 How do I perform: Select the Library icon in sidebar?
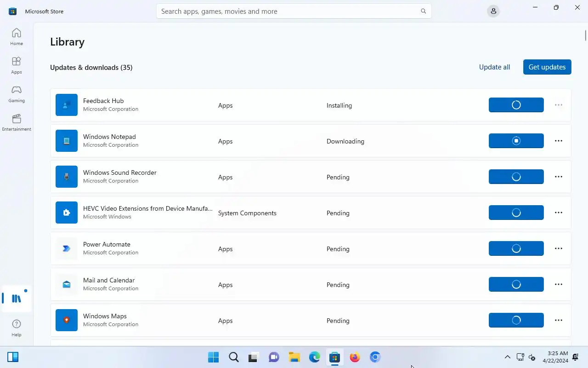tap(17, 299)
